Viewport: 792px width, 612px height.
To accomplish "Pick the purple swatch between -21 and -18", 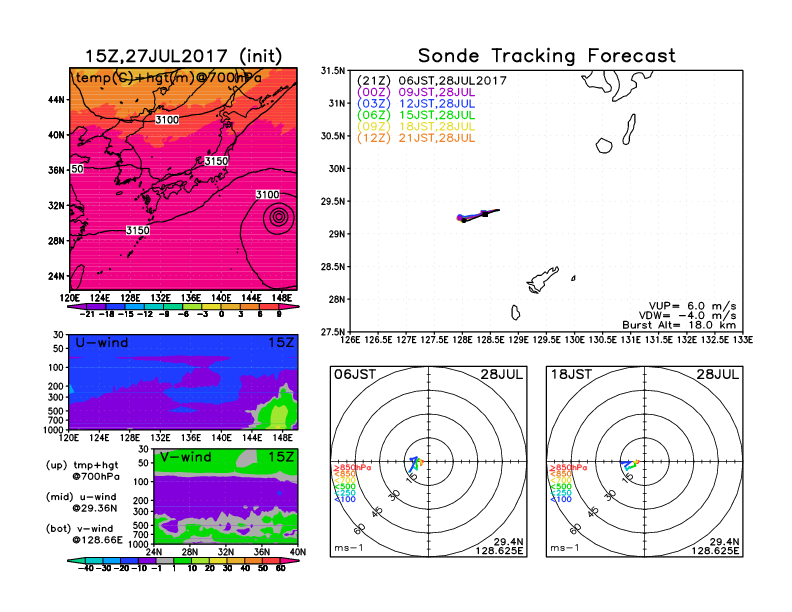I will [x=96, y=307].
